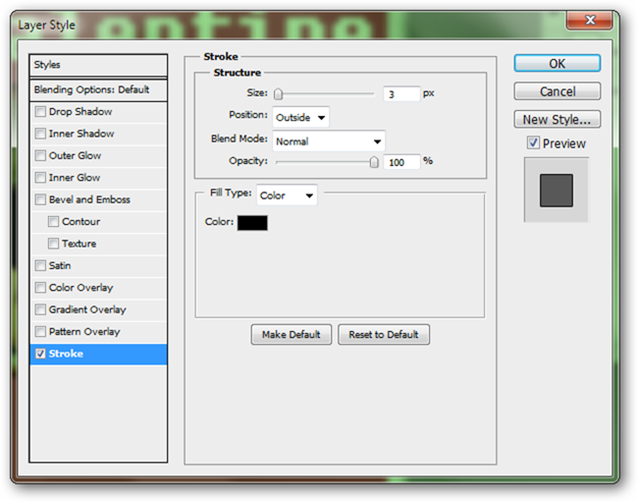Turn on Bevel and Emboss checkbox
Image resolution: width=638 pixels, height=502 pixels.
pyautogui.click(x=40, y=199)
